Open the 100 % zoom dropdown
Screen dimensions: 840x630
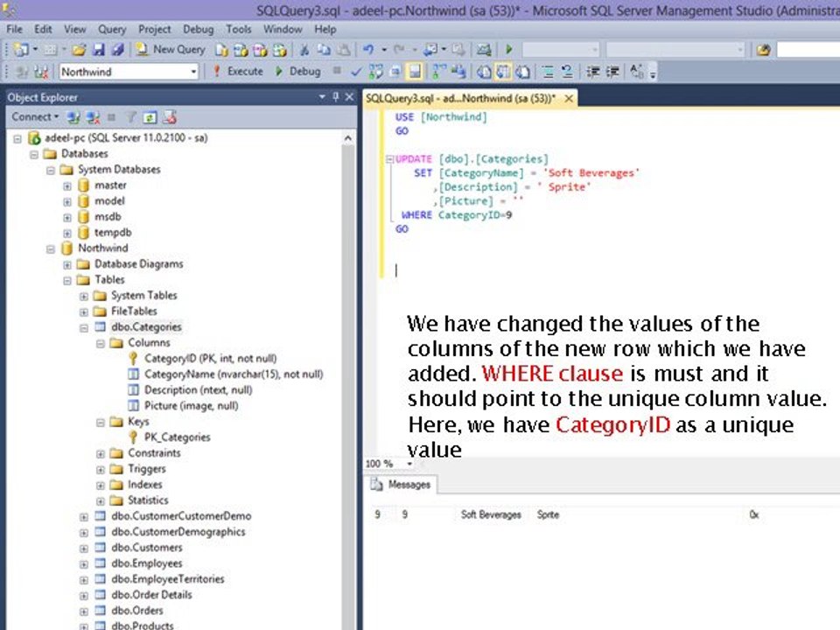409,464
